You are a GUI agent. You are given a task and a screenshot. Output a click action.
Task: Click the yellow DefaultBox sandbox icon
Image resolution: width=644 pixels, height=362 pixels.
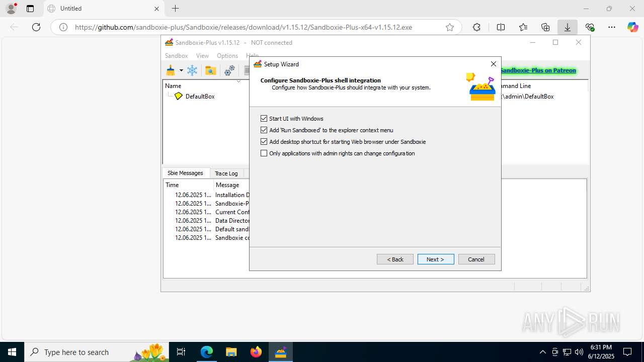[x=179, y=96]
